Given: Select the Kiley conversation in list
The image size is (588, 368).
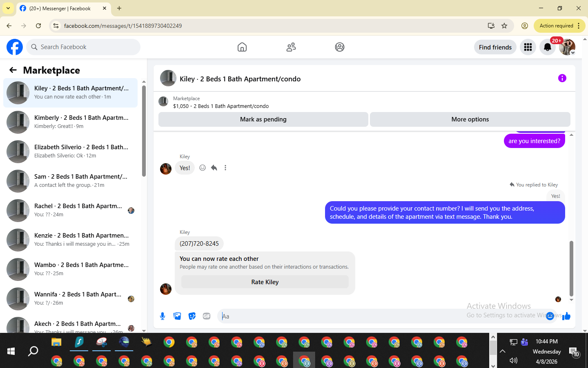Looking at the screenshot, I should [70, 93].
